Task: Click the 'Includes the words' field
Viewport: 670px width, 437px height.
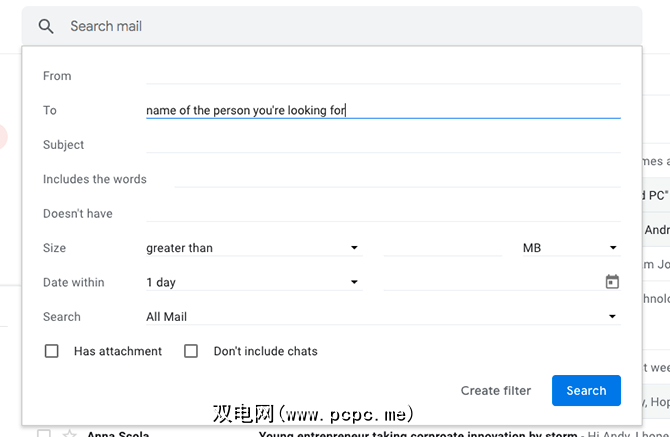Action: 397,179
